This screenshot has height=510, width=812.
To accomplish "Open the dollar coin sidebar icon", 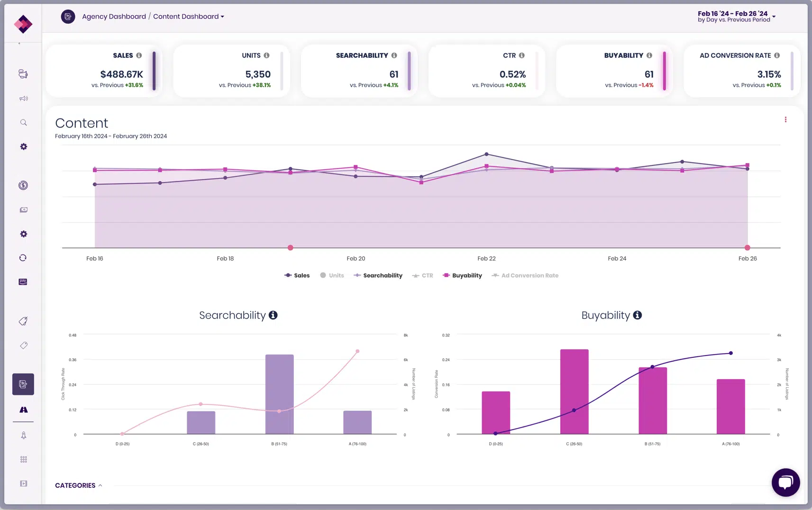I will click(x=23, y=185).
